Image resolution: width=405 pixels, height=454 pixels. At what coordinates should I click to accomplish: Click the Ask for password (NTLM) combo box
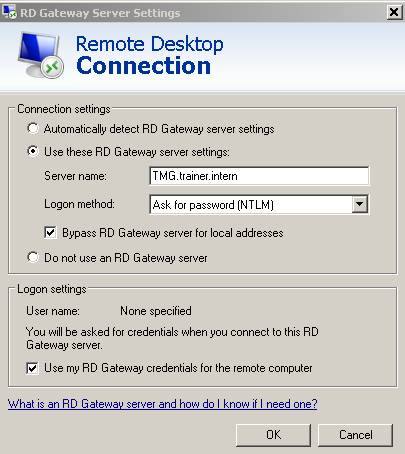[x=259, y=204]
